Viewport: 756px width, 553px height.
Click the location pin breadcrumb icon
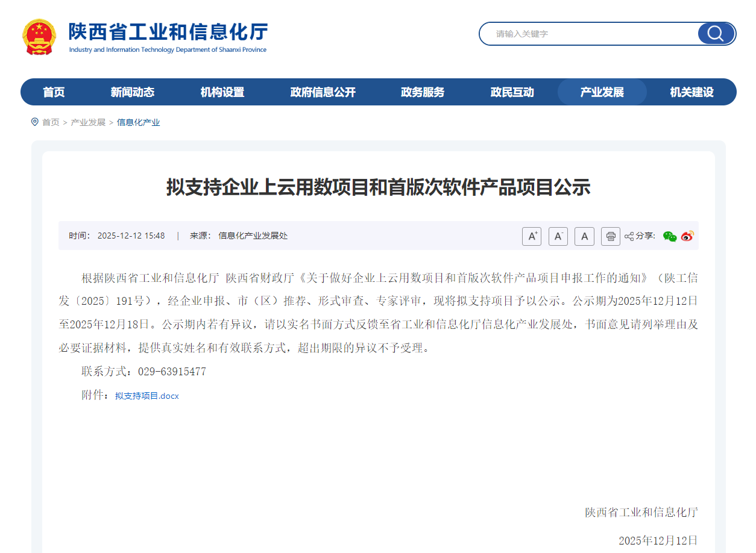click(x=35, y=122)
